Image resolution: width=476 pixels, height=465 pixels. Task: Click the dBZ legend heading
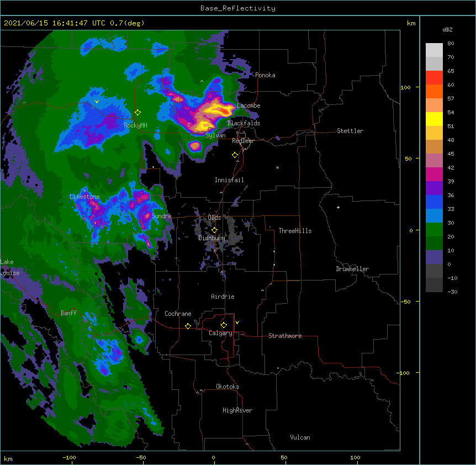tap(447, 29)
